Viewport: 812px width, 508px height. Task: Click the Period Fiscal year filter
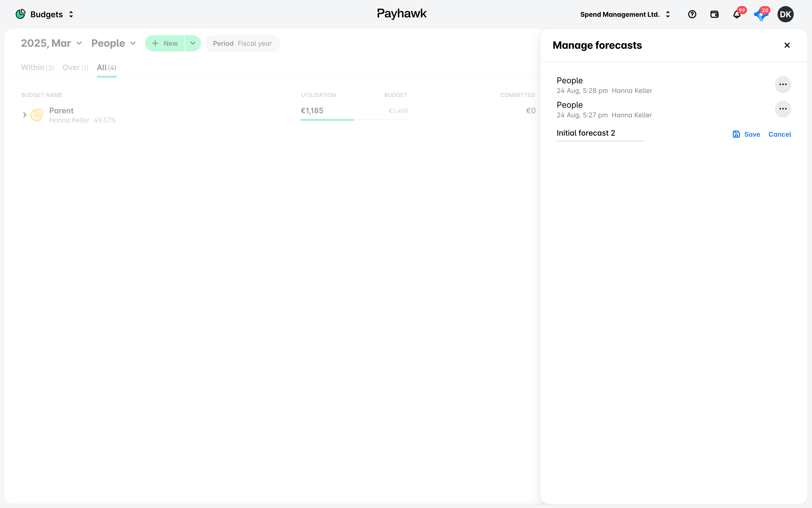pyautogui.click(x=242, y=43)
